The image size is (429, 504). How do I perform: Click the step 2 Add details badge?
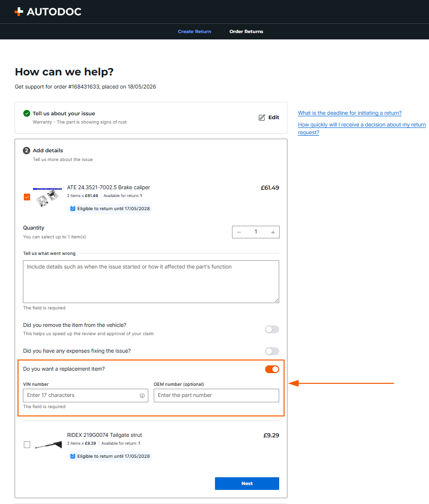(26, 150)
